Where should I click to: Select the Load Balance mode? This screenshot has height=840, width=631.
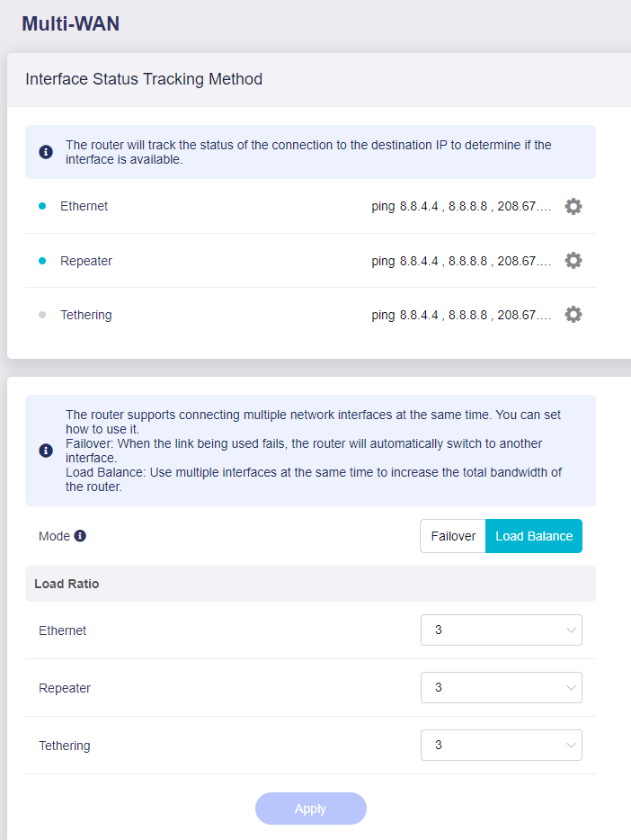533,535
